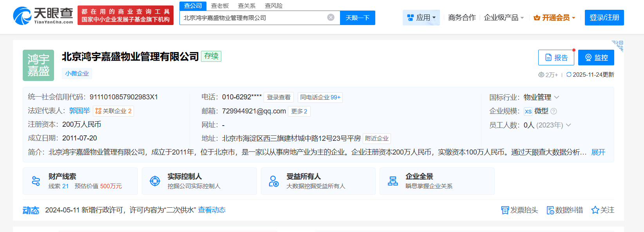Image resolution: width=644 pixels, height=232 pixels.
Task: Open legal representative 郭国举 link
Action: coord(80,111)
